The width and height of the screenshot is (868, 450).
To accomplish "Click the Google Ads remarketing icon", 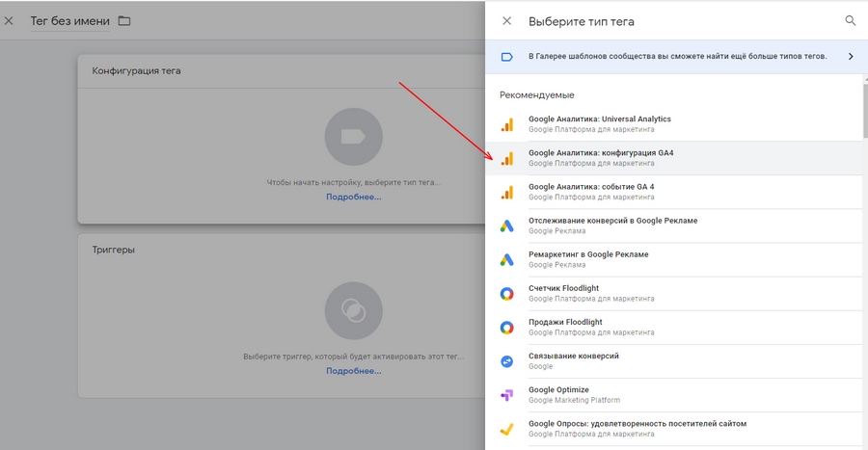I will [x=506, y=259].
